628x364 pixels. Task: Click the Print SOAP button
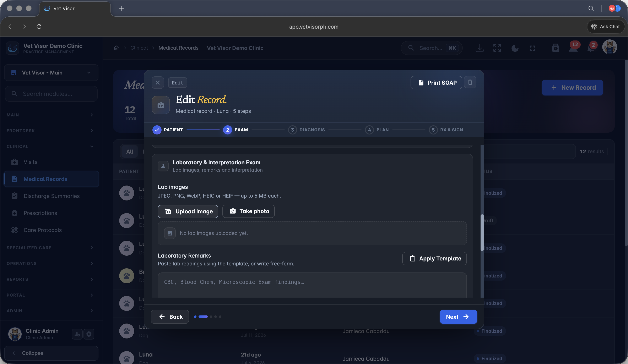tap(436, 82)
